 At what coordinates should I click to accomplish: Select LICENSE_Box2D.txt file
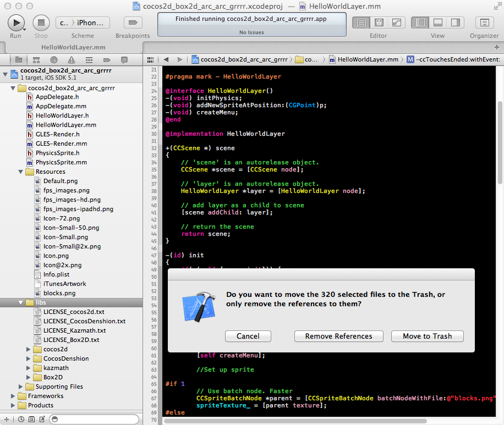71,340
